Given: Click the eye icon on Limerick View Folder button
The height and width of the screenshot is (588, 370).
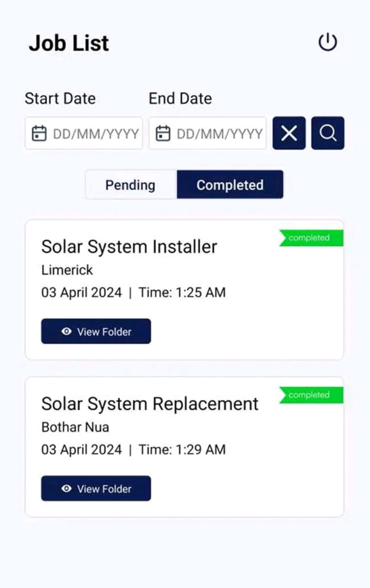Looking at the screenshot, I should click(x=66, y=332).
